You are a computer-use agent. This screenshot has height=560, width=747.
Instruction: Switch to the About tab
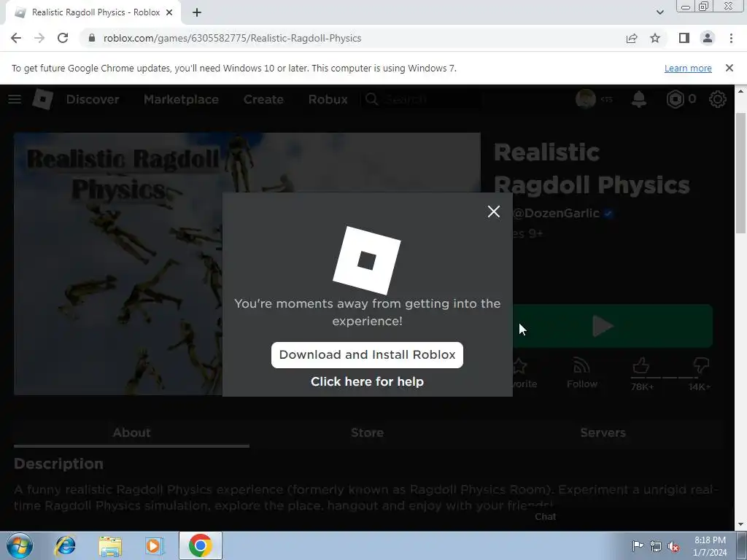131,432
